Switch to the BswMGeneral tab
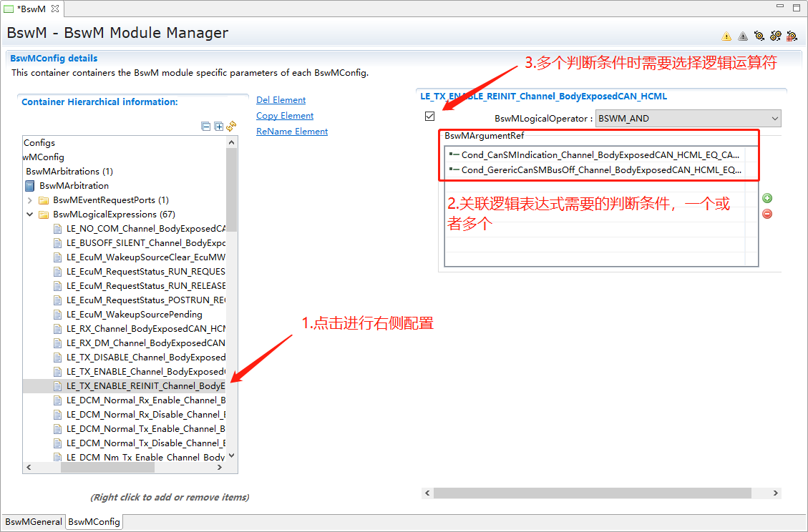The height and width of the screenshot is (532, 808). (34, 522)
